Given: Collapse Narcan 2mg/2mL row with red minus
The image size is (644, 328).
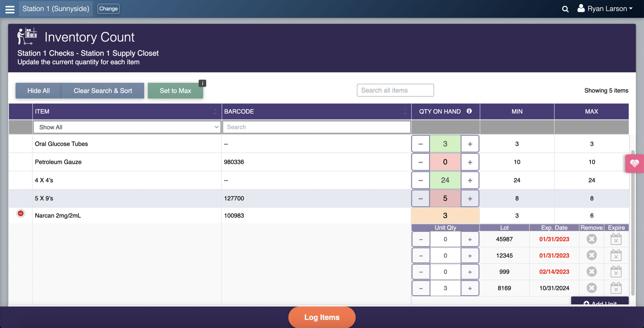Looking at the screenshot, I should click(21, 213).
